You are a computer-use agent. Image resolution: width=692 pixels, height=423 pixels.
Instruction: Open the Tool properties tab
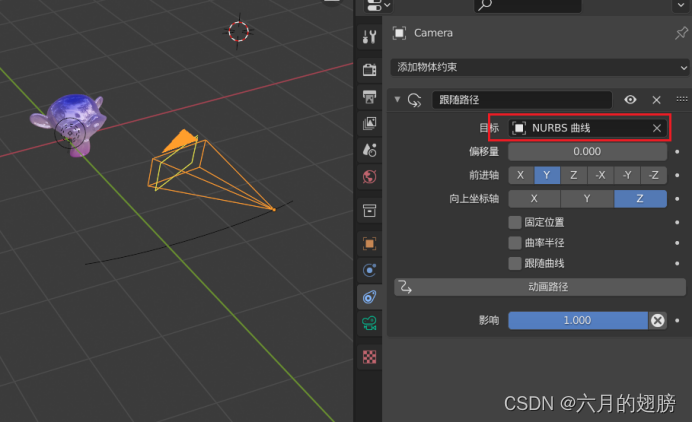pyautogui.click(x=369, y=37)
